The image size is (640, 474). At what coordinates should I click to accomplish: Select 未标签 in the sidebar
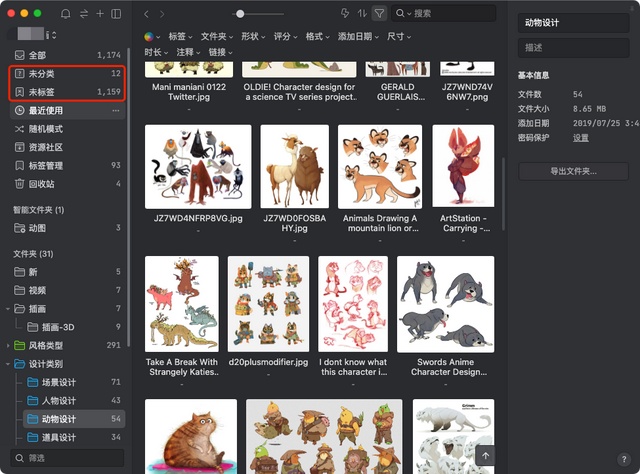pos(67,92)
